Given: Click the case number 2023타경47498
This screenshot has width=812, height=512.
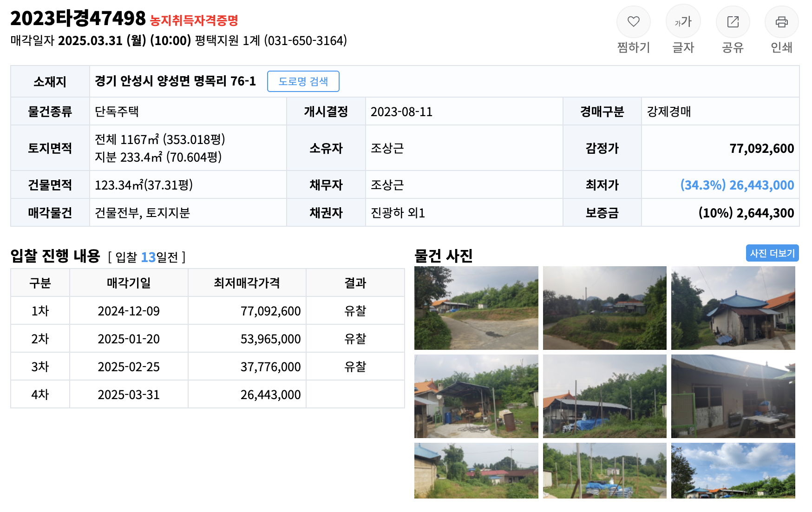Looking at the screenshot, I should pos(78,19).
